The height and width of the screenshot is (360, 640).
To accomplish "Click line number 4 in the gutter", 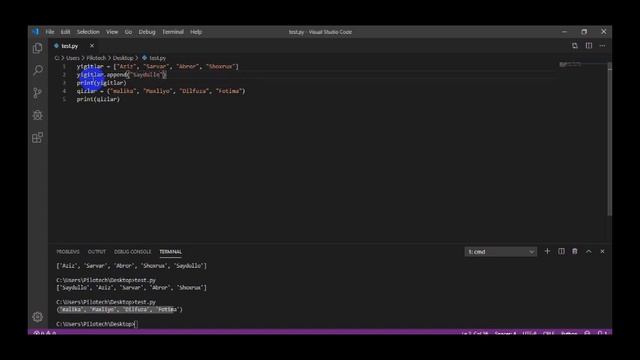I will tap(64, 91).
